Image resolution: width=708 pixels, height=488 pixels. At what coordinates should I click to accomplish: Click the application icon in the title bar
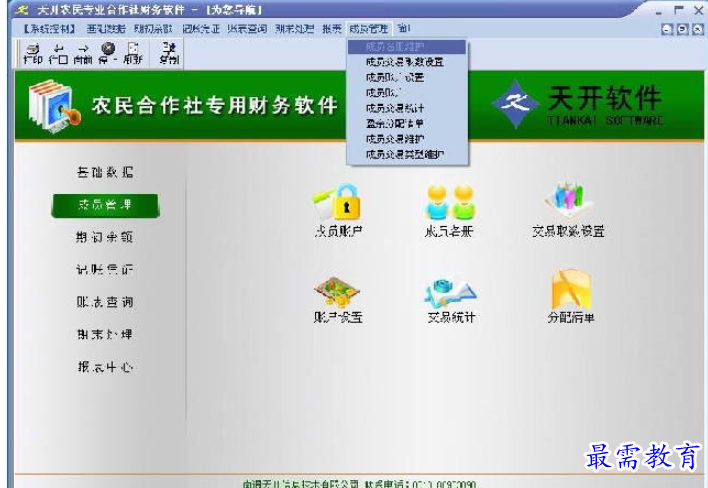pyautogui.click(x=21, y=9)
